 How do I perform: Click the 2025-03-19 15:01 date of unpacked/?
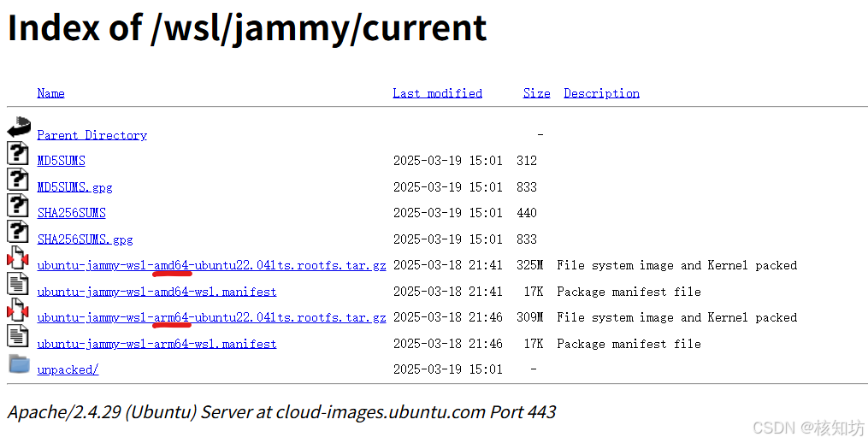tap(448, 369)
